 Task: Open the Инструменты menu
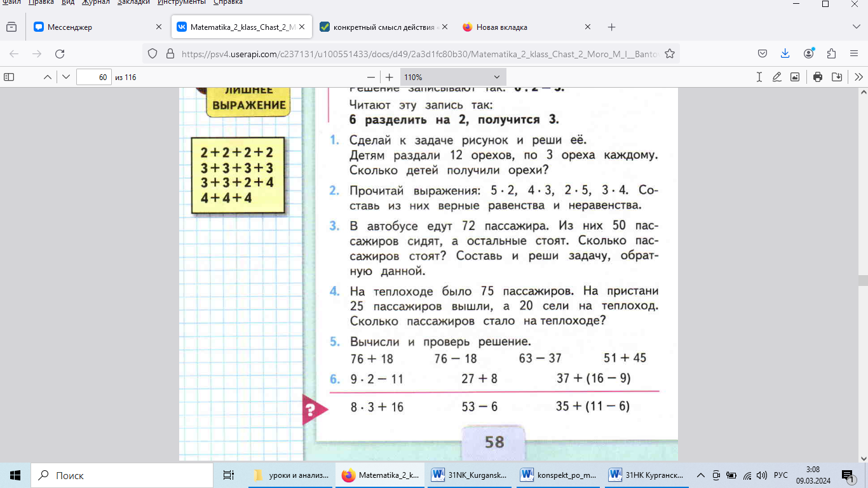(x=181, y=3)
